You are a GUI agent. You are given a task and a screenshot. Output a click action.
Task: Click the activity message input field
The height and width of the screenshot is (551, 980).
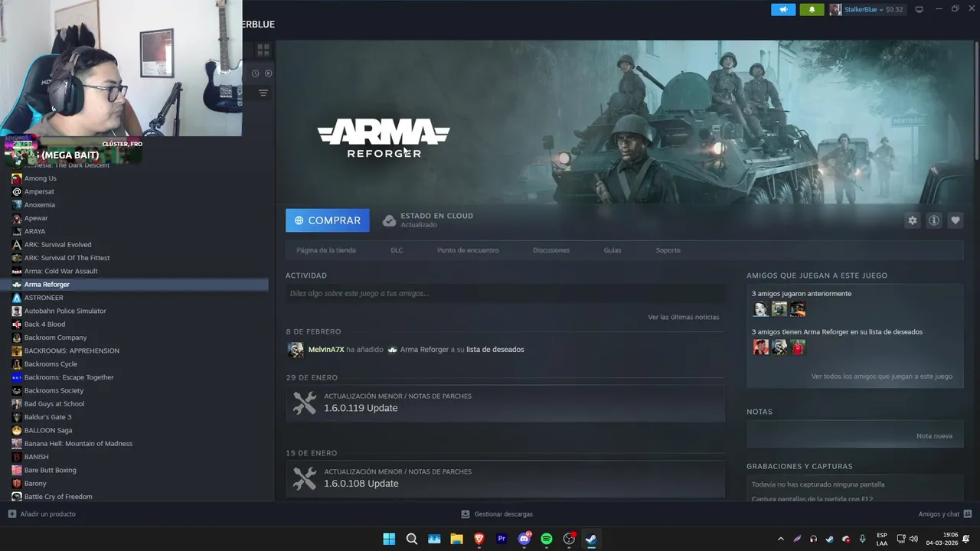pos(505,293)
